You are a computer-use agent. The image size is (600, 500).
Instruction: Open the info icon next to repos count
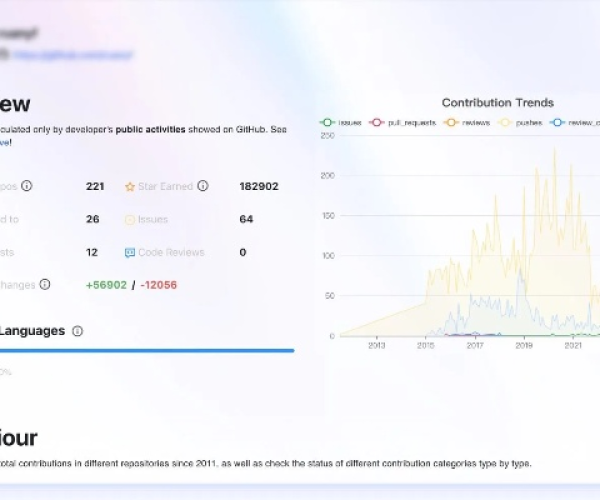(x=26, y=186)
